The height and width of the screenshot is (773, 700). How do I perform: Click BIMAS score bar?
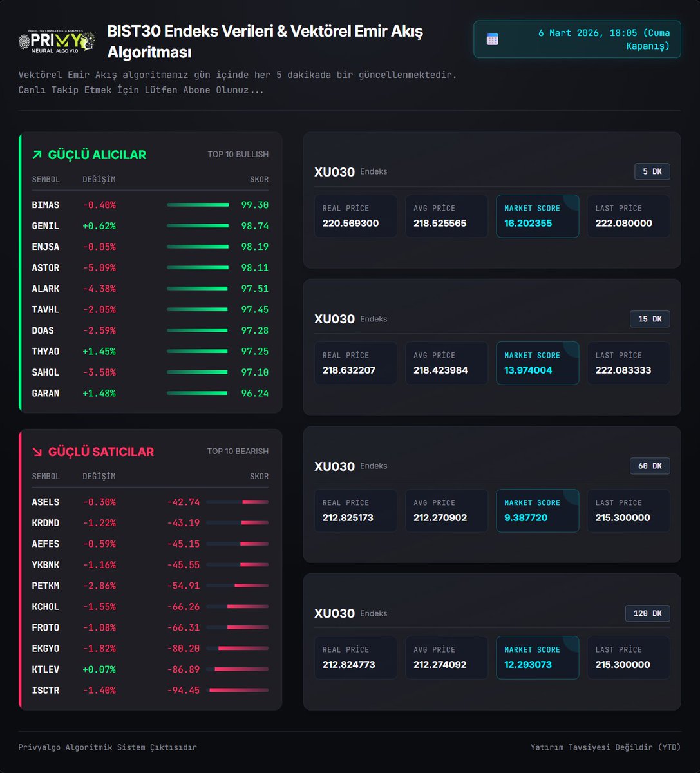pos(198,205)
